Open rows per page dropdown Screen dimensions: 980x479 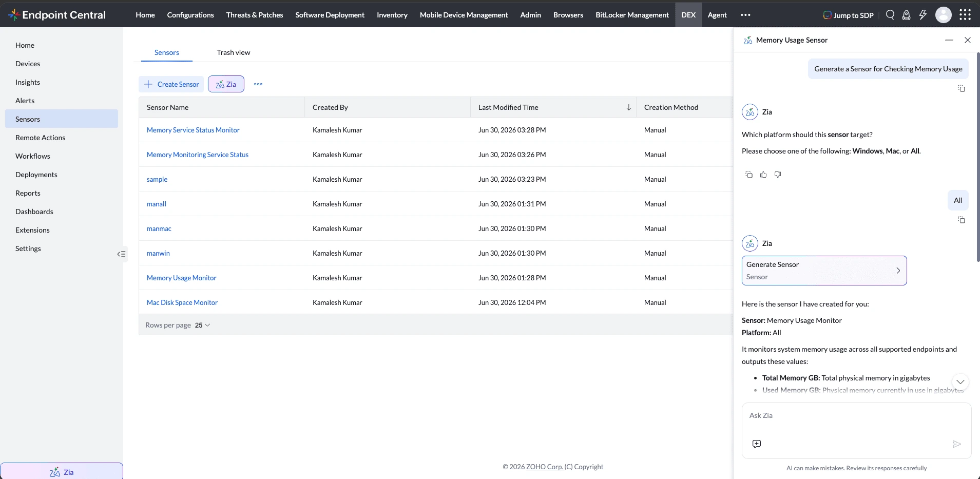(203, 325)
